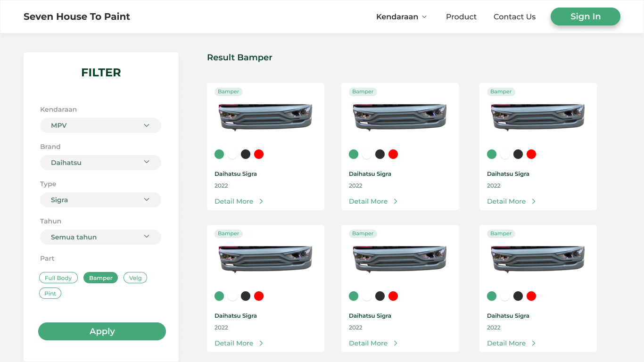Click bumper image on bottom-row first card

pyautogui.click(x=265, y=259)
